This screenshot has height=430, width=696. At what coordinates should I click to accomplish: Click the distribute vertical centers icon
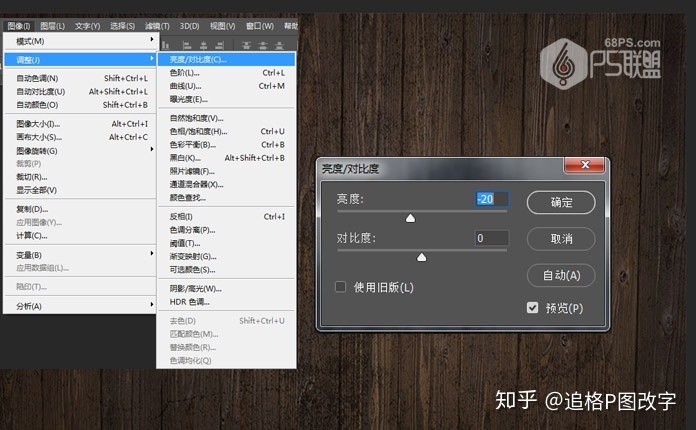coord(263,45)
